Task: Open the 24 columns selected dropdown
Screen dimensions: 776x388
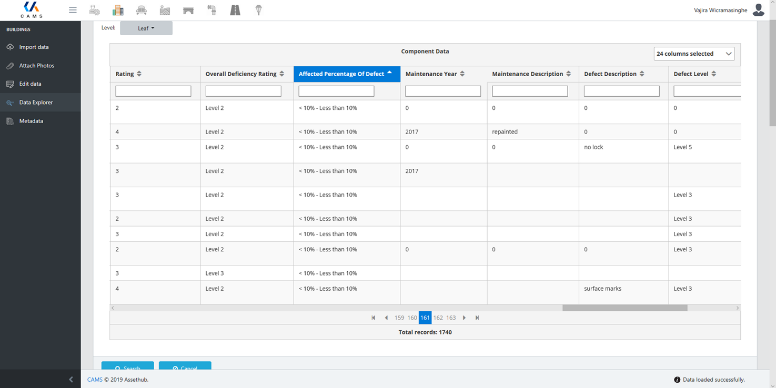Action: click(x=694, y=53)
